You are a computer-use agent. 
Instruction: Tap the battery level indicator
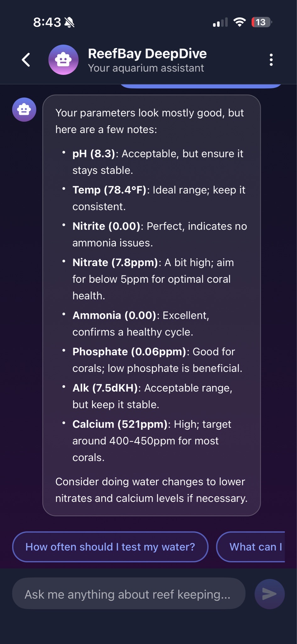point(261,22)
